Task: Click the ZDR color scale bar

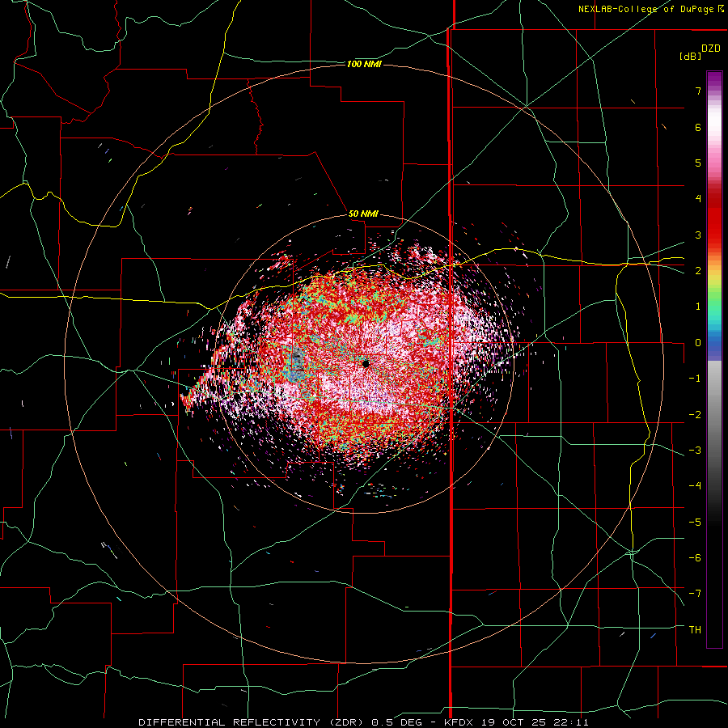Action: click(714, 359)
